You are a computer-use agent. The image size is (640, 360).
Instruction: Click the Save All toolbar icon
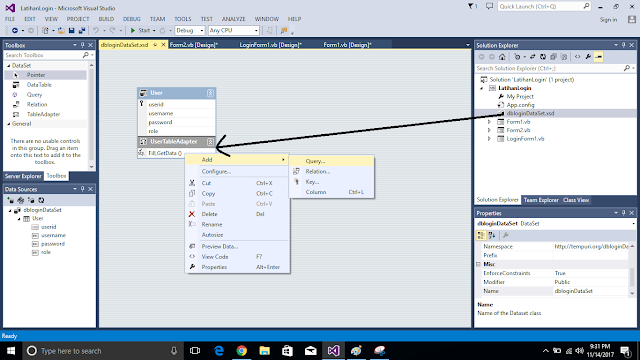82,31
